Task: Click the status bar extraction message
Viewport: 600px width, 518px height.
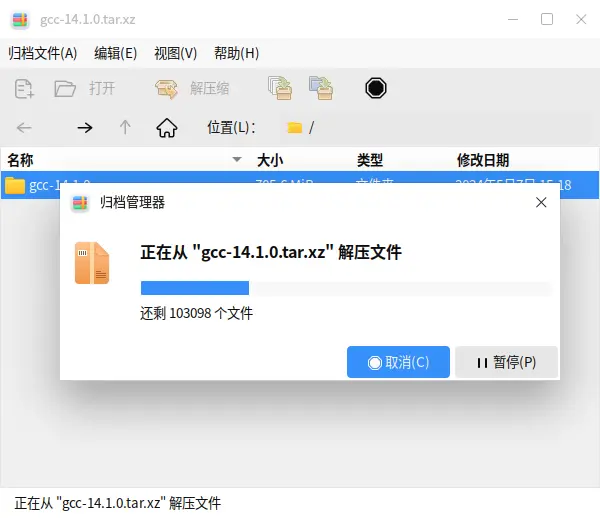Action: click(118, 503)
